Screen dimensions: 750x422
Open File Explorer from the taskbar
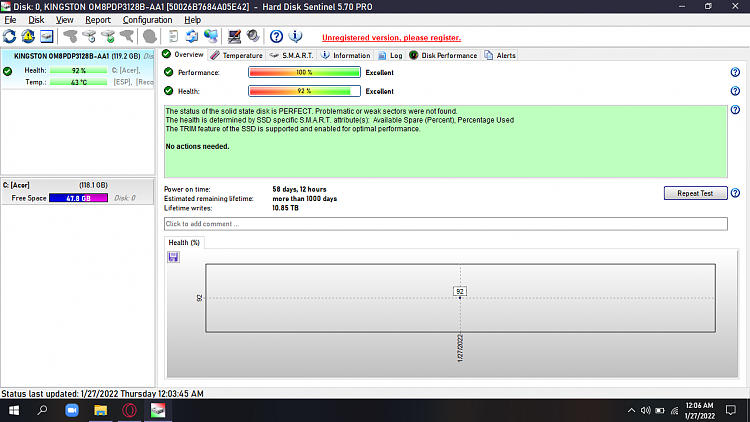[x=100, y=411]
